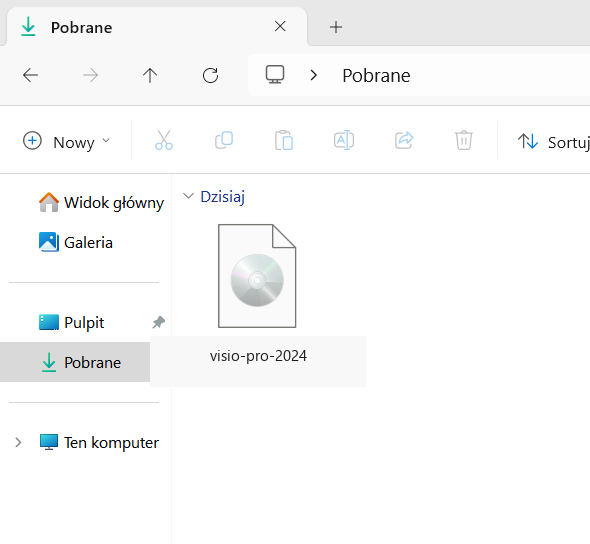Click the visio-pro-2024 file name
Viewport: 590px width, 544px height.
pos(259,356)
